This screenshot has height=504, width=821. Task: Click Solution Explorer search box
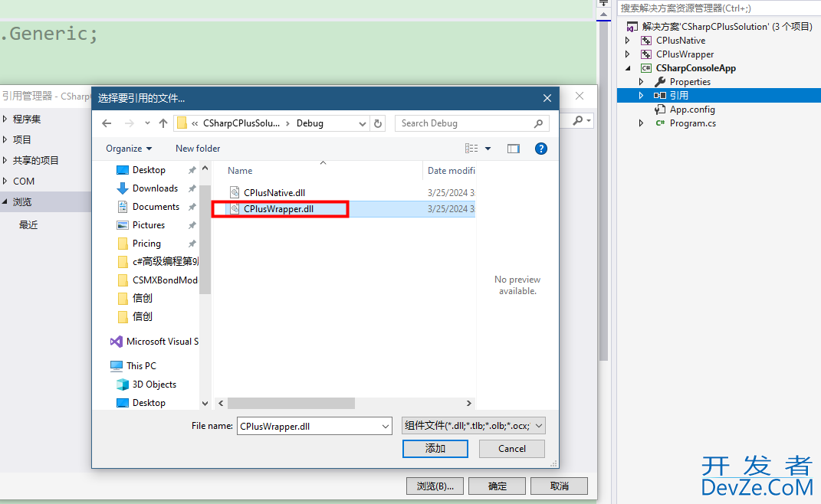coord(718,8)
